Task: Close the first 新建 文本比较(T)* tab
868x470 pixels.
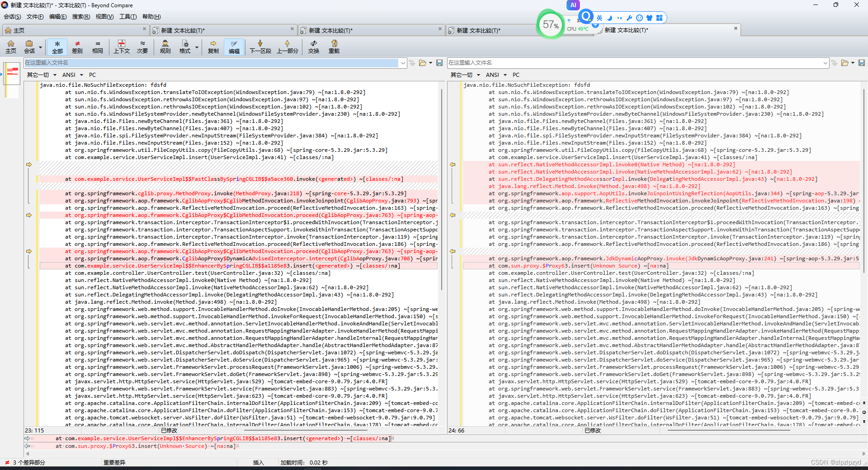Action: point(292,29)
